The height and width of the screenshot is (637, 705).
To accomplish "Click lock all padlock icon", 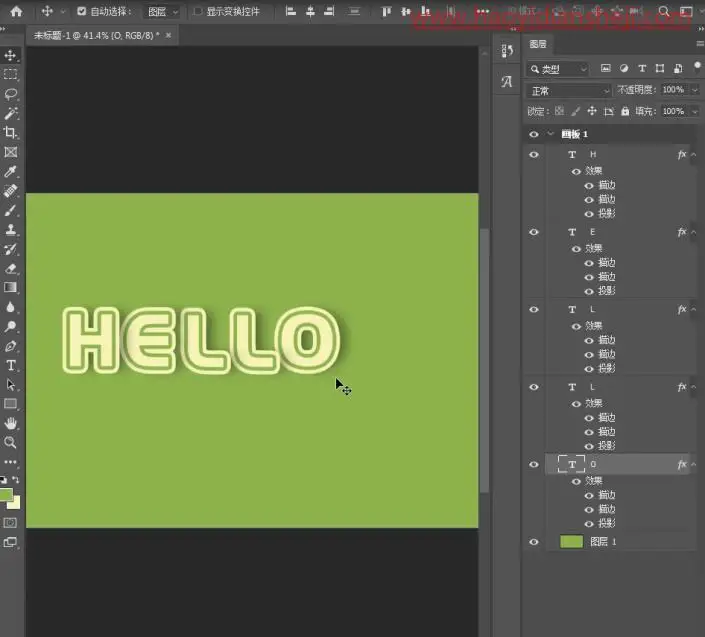I will click(x=625, y=111).
